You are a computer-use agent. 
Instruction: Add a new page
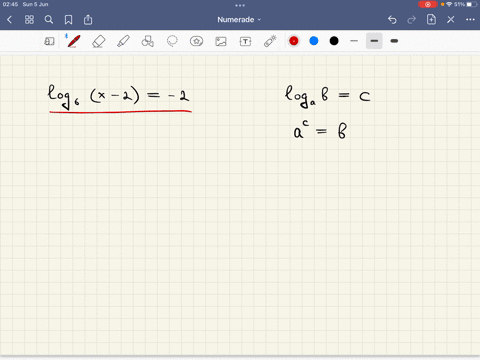coord(431,20)
